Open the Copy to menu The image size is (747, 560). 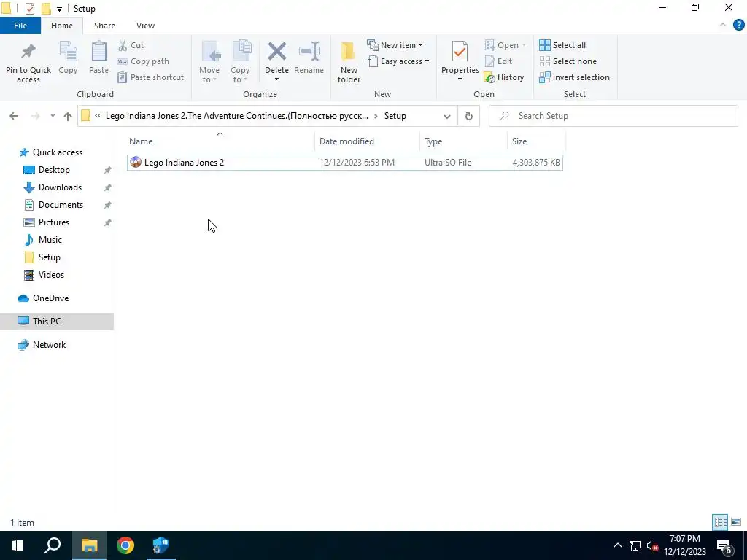241,63
